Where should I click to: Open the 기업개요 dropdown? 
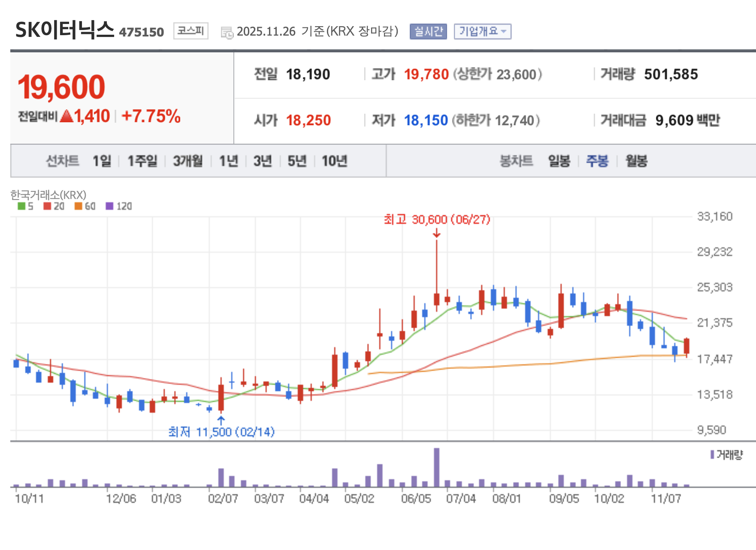click(483, 31)
